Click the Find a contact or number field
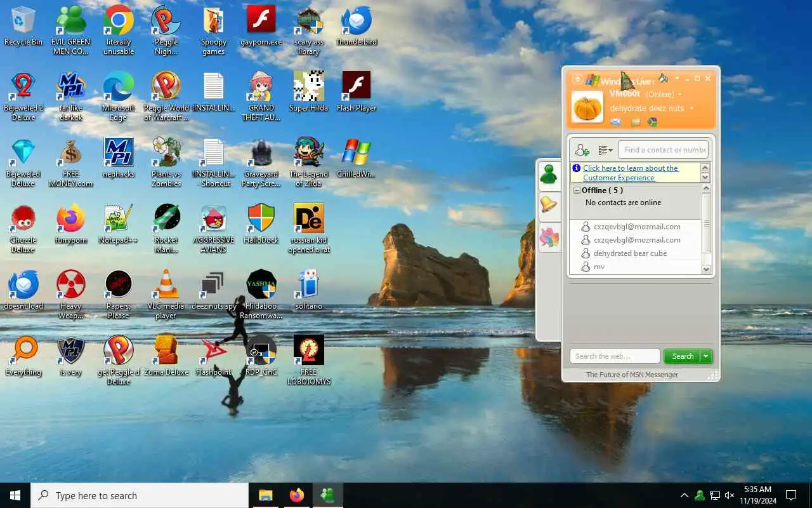Screen dimensions: 812x508 pos(664,150)
